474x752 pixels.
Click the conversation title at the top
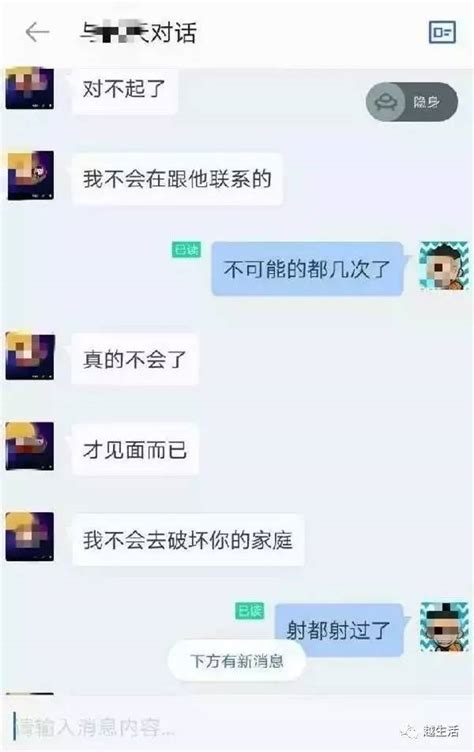[x=138, y=33]
